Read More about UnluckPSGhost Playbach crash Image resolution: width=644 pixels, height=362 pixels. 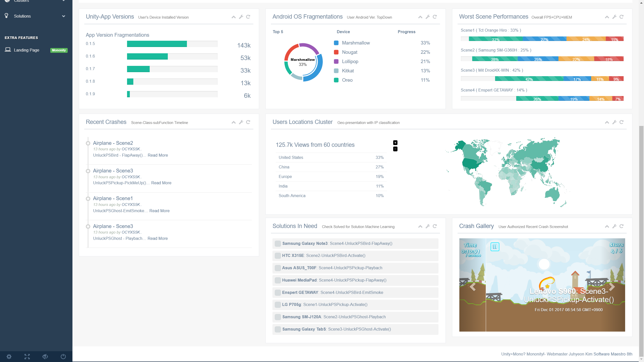158,238
